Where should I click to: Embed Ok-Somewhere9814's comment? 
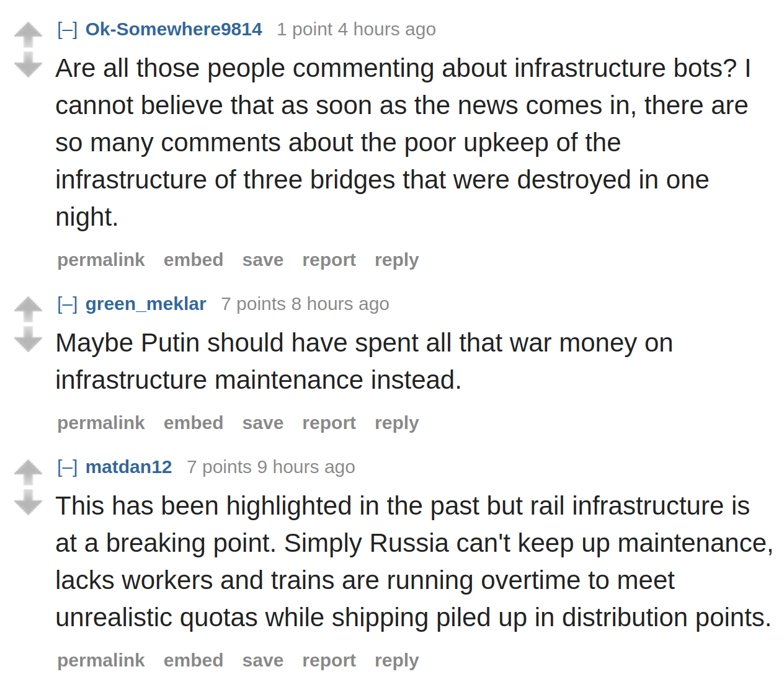pyautogui.click(x=194, y=260)
